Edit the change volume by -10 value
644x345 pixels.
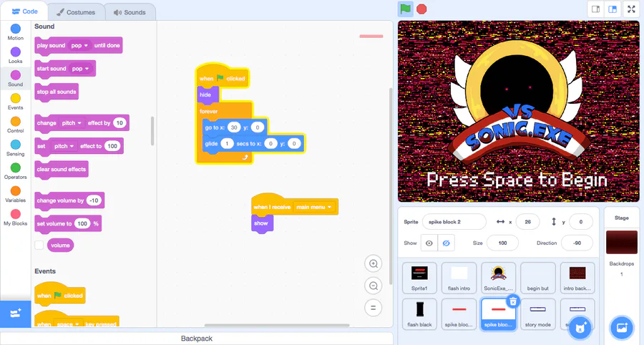pyautogui.click(x=94, y=200)
